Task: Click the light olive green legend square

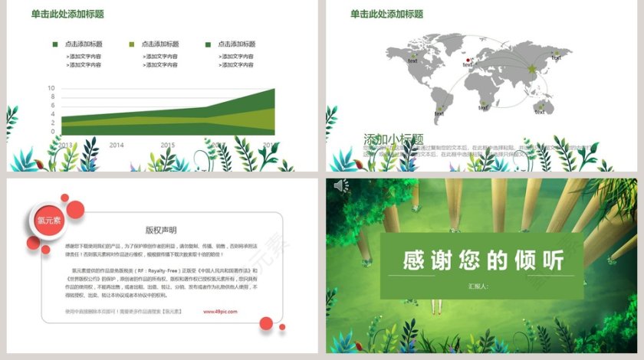Action: [x=131, y=44]
